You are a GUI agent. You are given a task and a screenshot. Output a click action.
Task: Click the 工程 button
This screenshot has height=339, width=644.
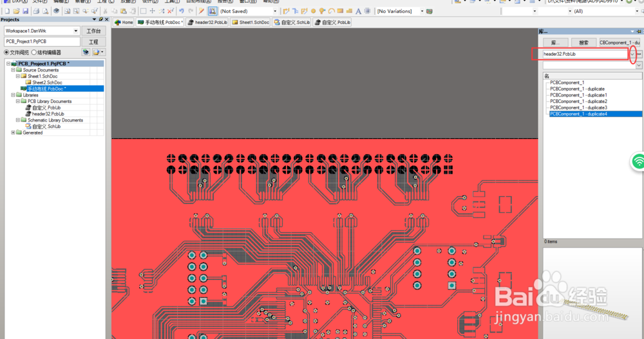point(93,42)
